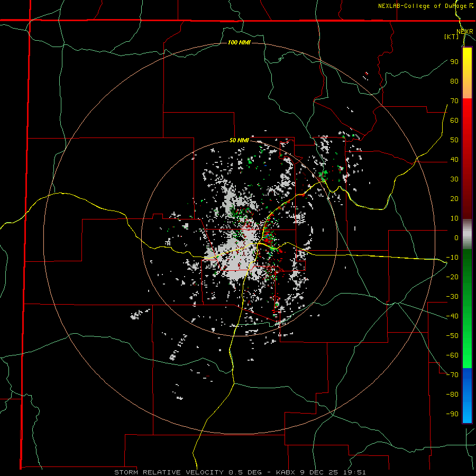Image resolution: width=476 pixels, height=476 pixels.
Task: Click the -20 value on the velocity scale
Action: point(452,277)
